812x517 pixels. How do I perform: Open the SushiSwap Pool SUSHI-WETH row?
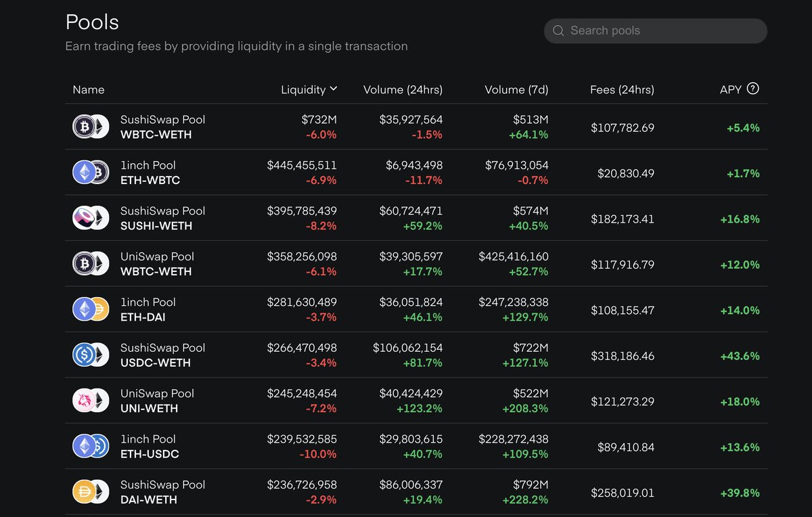(x=416, y=219)
